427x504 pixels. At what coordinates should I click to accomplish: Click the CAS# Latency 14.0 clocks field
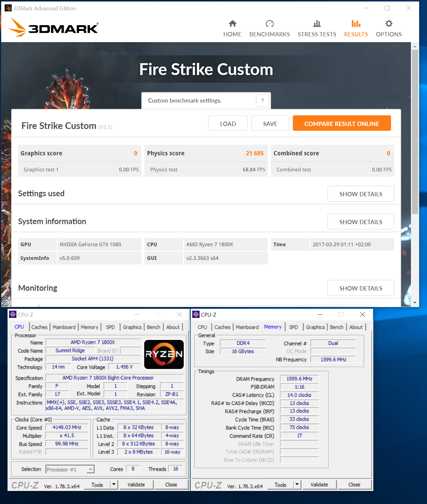click(x=299, y=395)
